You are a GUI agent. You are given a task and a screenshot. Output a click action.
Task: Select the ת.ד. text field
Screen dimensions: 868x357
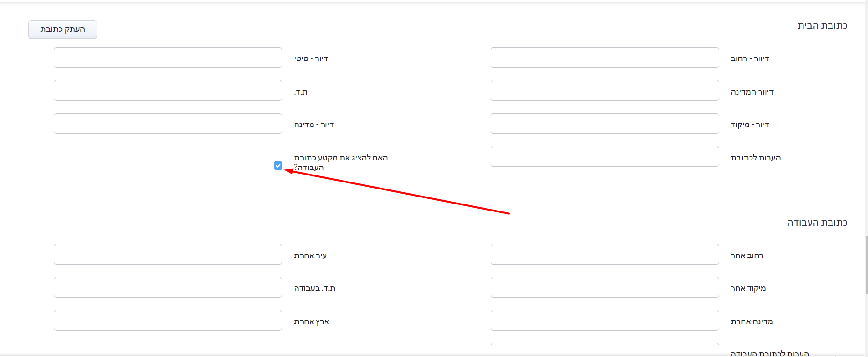[x=168, y=90]
